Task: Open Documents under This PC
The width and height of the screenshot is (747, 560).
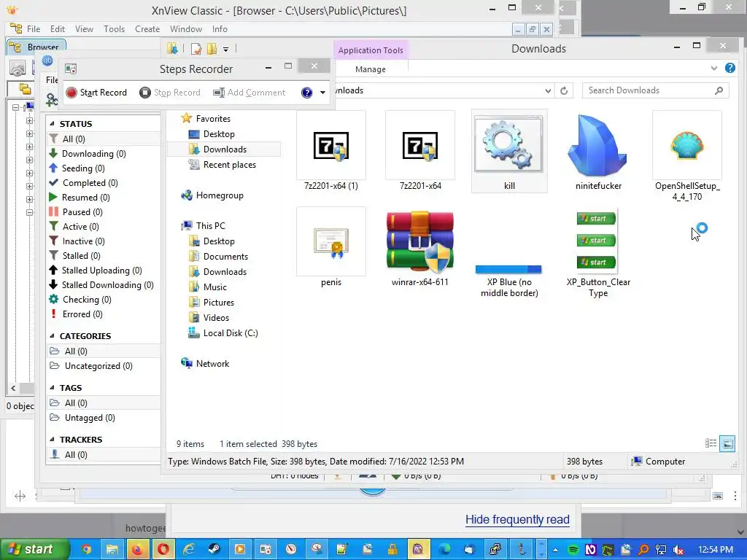Action: click(225, 256)
